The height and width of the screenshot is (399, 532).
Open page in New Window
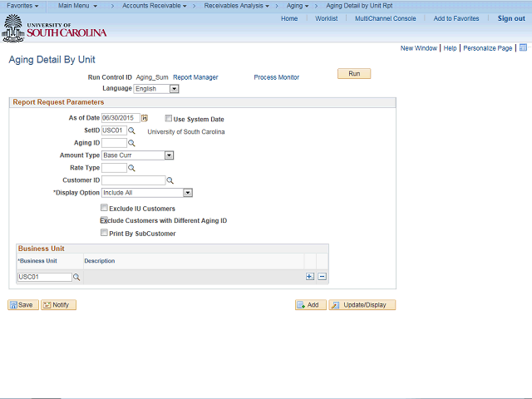[x=419, y=48]
